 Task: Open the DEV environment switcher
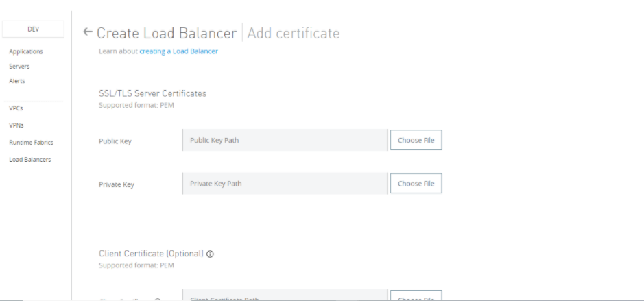(33, 28)
